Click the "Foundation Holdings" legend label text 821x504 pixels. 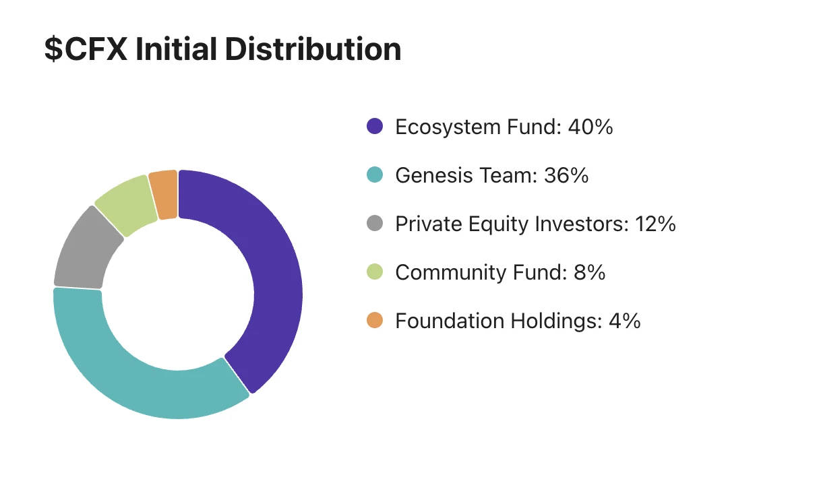[x=496, y=321]
